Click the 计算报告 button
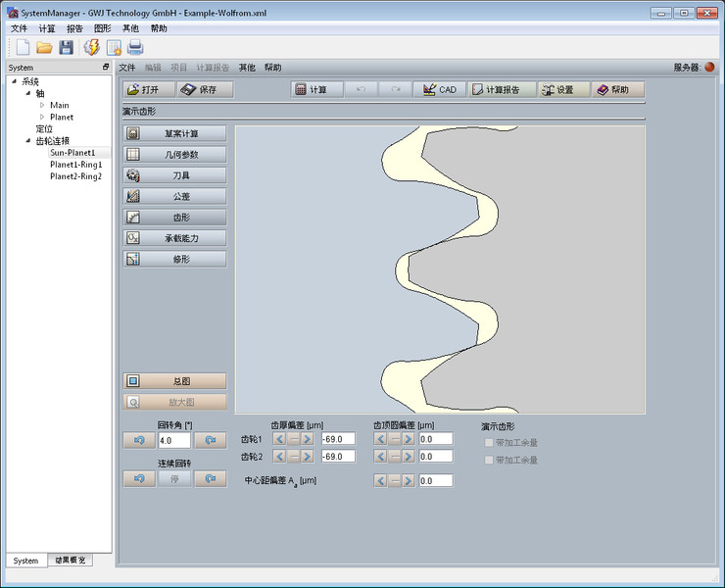Viewport: 725px width, 588px height. (501, 89)
